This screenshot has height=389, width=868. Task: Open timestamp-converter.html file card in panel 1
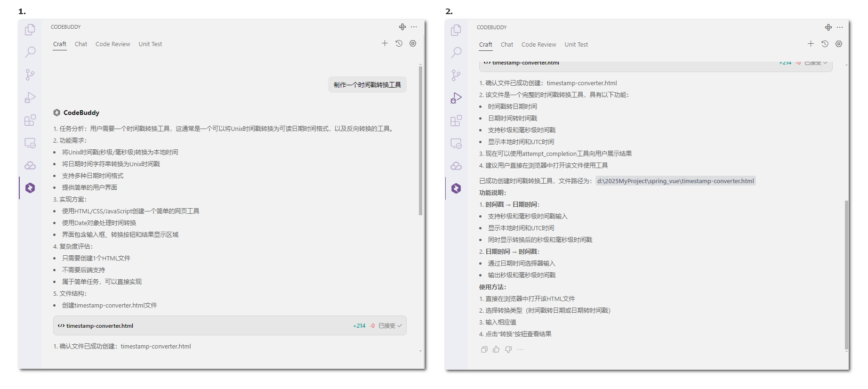[x=230, y=326]
